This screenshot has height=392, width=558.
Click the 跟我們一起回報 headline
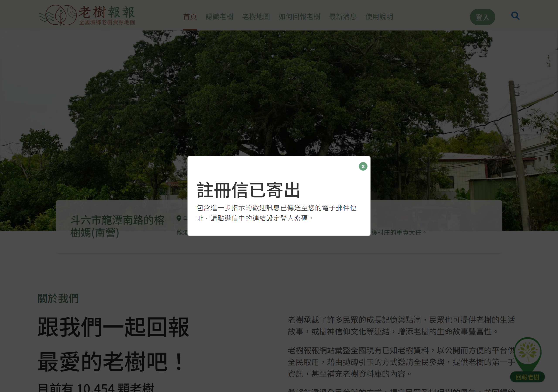tap(113, 327)
